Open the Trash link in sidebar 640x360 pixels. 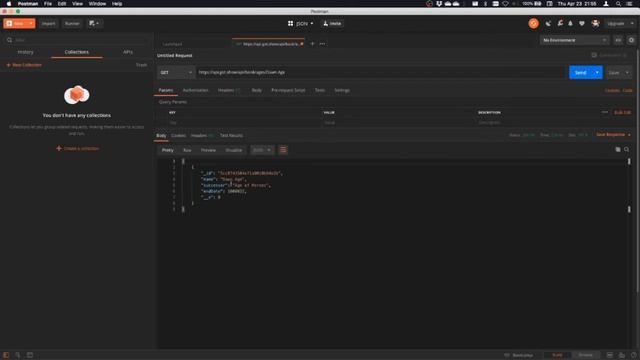(141, 65)
